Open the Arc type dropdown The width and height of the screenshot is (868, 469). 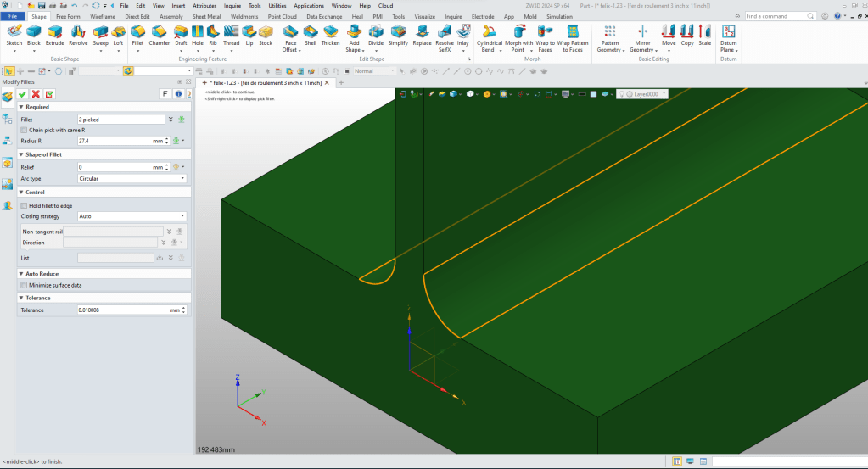pyautogui.click(x=132, y=179)
